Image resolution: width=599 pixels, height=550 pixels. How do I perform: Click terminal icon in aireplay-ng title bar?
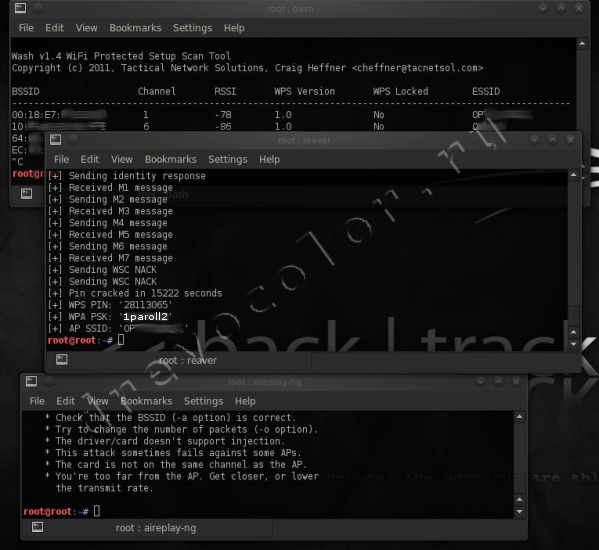point(31,381)
